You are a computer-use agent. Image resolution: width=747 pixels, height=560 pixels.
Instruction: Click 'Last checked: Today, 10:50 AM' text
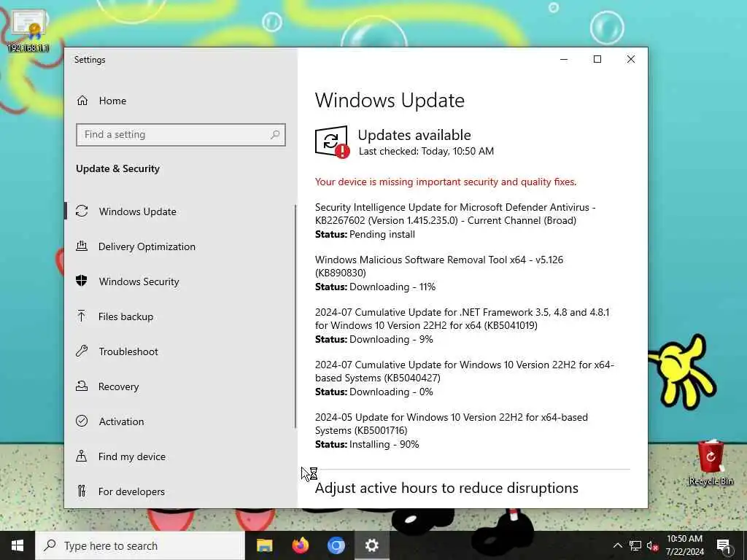[426, 151]
